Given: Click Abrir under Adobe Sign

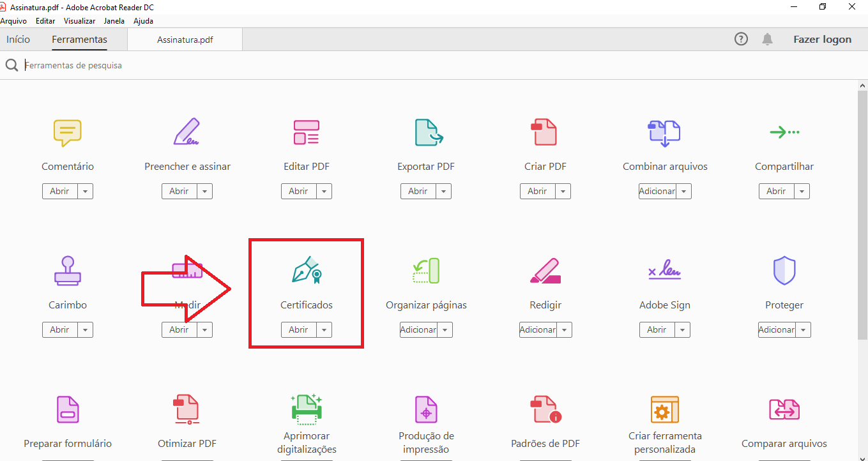Looking at the screenshot, I should [x=657, y=329].
